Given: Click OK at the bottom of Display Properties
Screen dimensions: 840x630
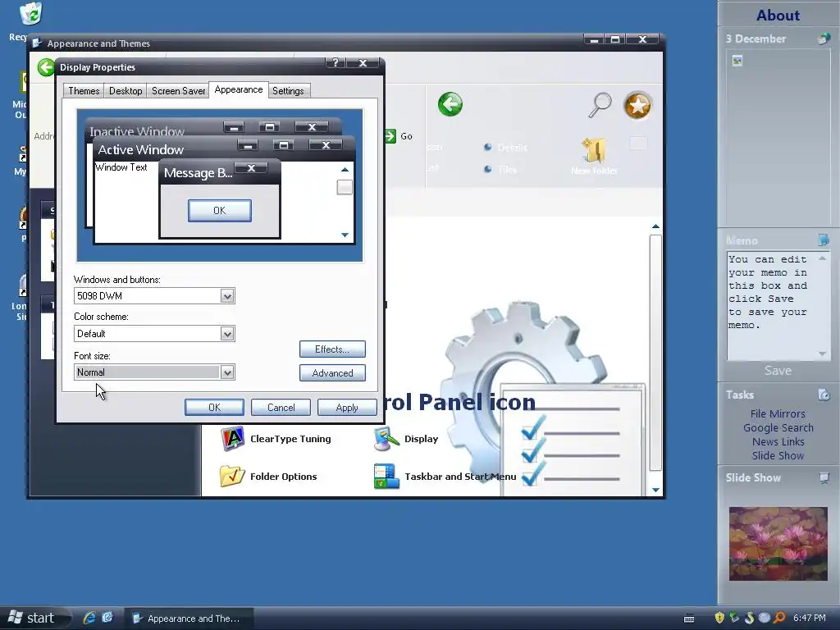Looking at the screenshot, I should tap(214, 408).
